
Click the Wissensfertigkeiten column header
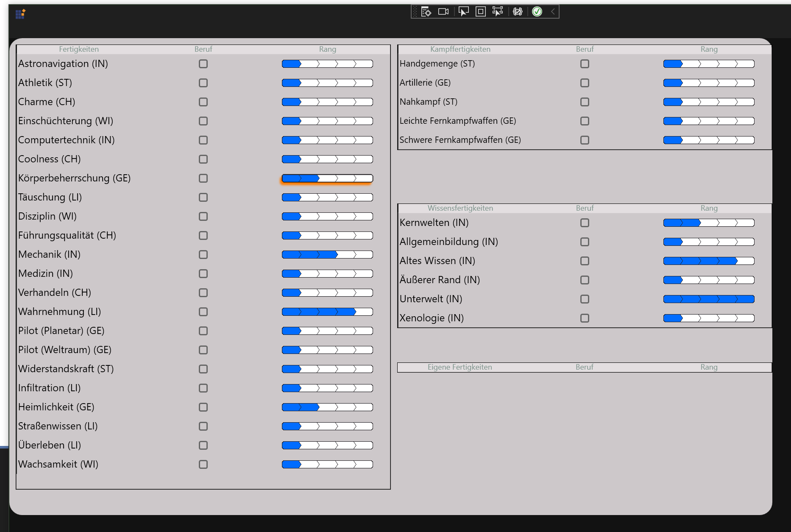460,208
